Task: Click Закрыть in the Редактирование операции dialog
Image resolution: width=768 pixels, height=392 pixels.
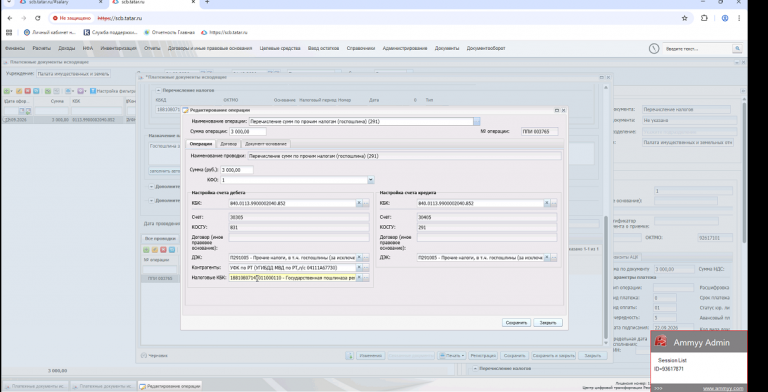Action: pos(548,323)
